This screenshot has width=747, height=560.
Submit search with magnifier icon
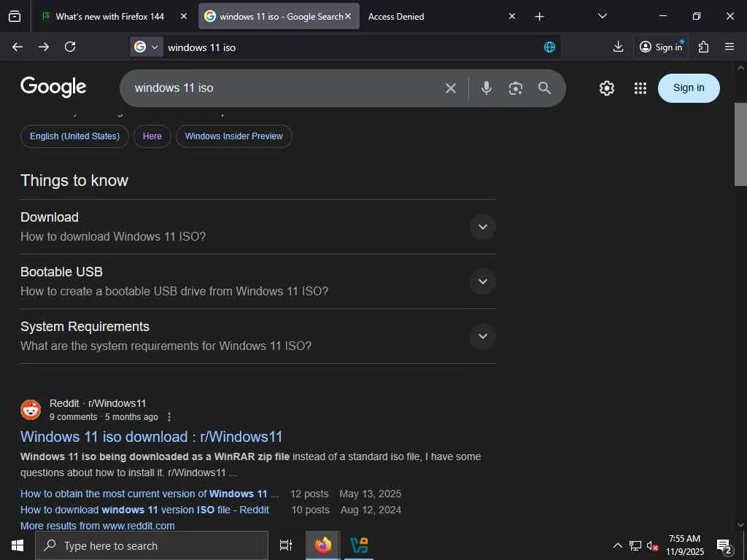coord(544,88)
